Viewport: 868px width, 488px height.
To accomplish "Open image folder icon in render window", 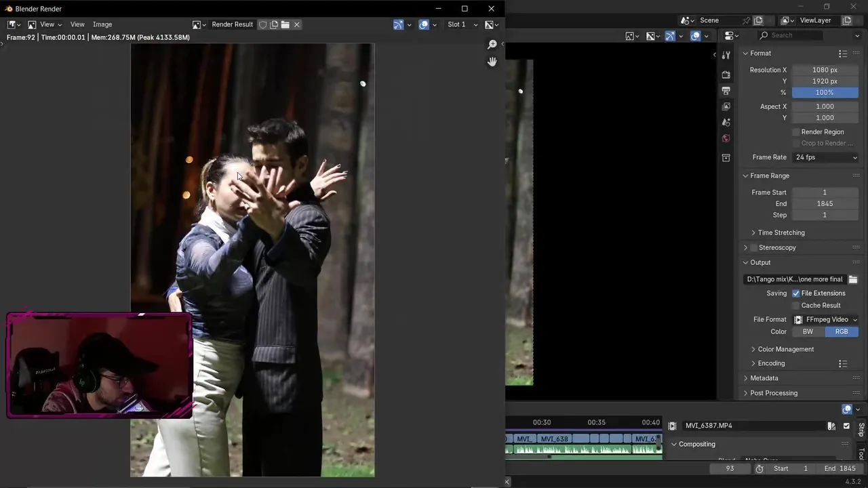I will tap(285, 24).
